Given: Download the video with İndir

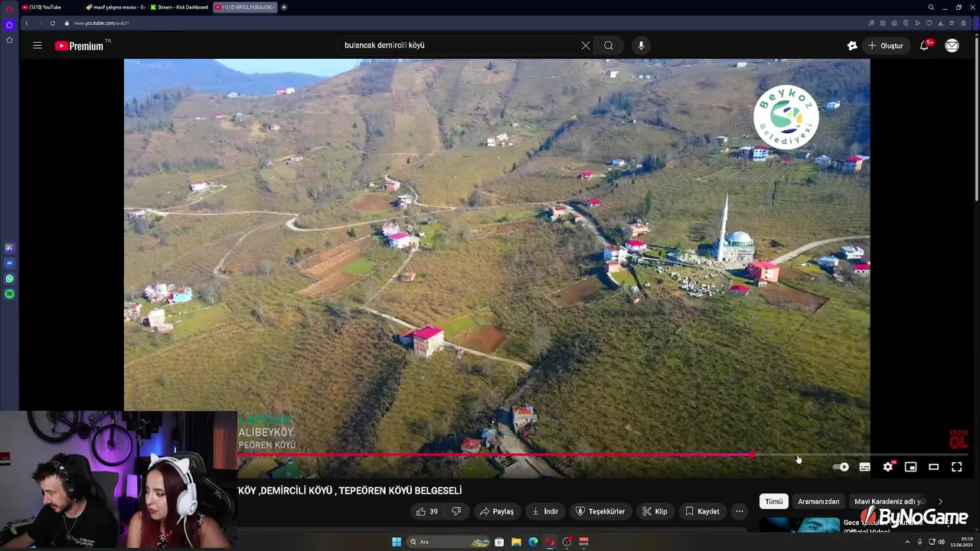Looking at the screenshot, I should click(545, 511).
